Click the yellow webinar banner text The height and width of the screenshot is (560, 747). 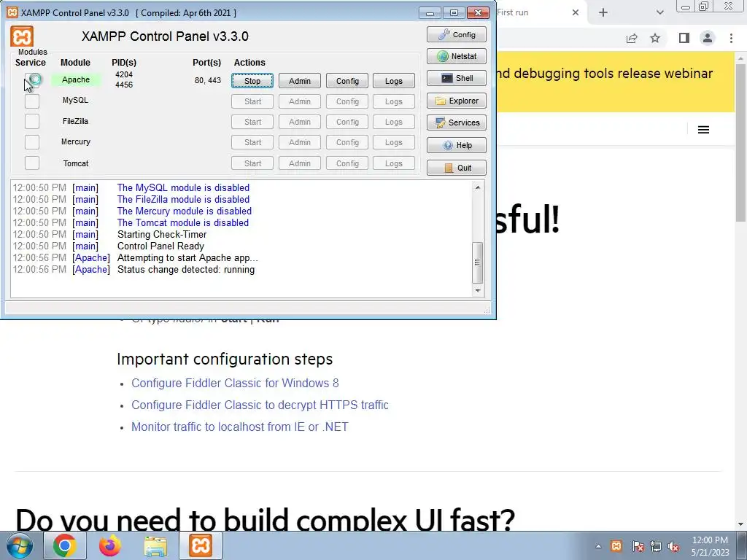tap(605, 74)
